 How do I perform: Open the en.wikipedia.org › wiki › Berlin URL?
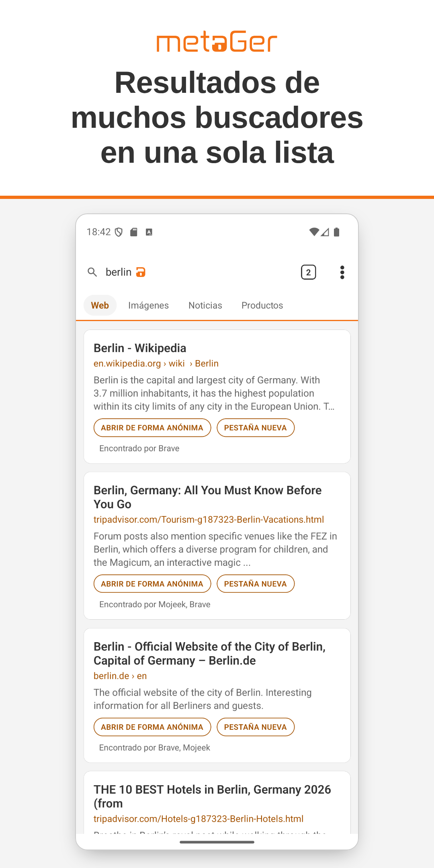(156, 363)
